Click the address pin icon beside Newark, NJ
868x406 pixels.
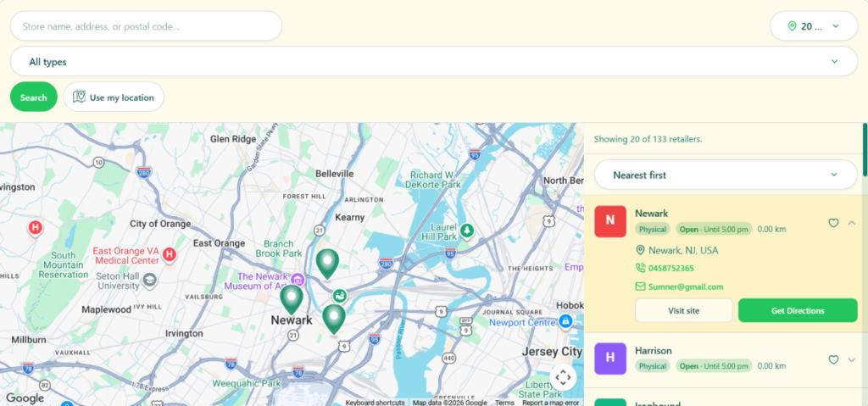pyautogui.click(x=641, y=250)
